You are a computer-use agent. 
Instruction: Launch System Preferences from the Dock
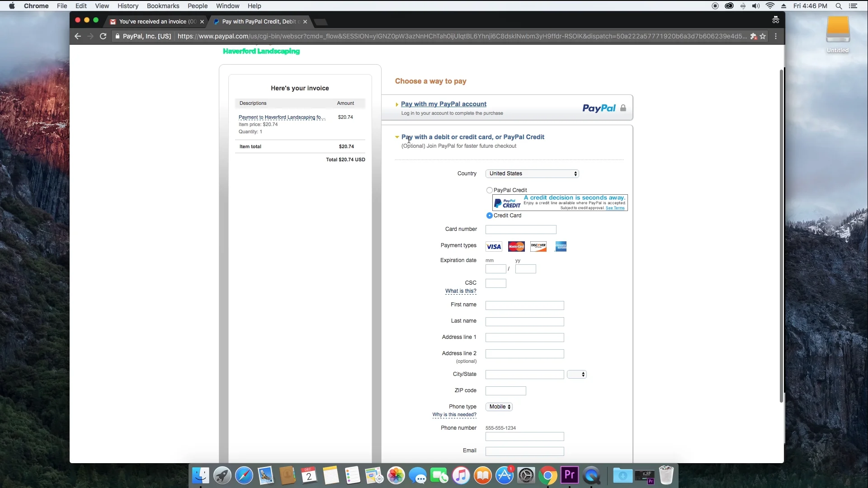coord(526,475)
